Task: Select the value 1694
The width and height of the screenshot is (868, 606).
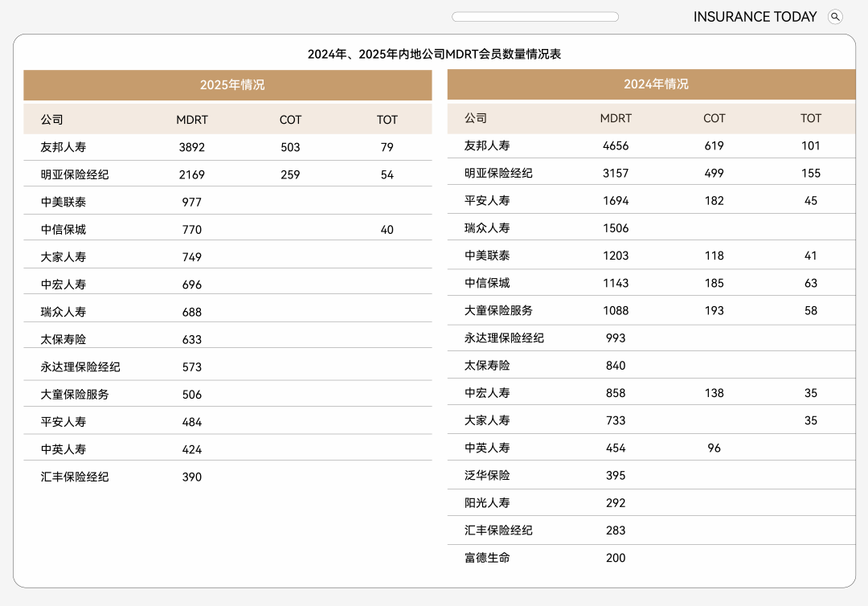Action: [x=616, y=200]
